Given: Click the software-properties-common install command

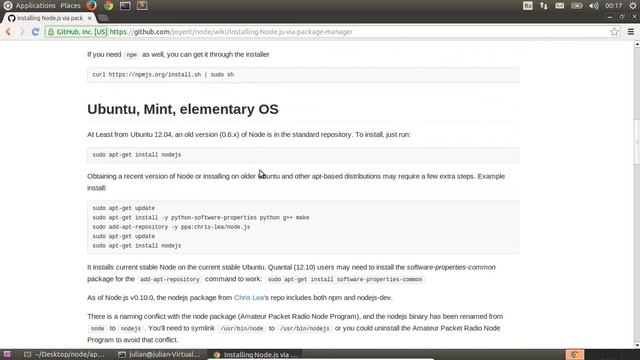Looking at the screenshot, I should tap(345, 280).
